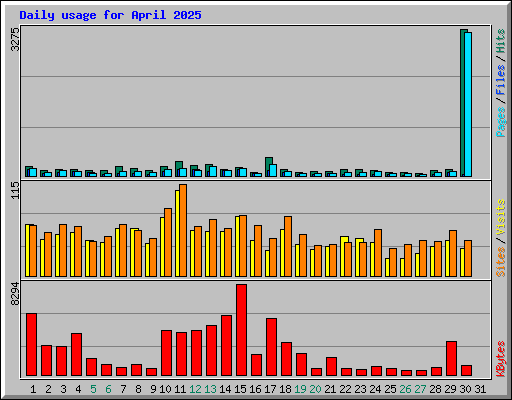Click the blue Files legend label

pyautogui.click(x=500, y=80)
